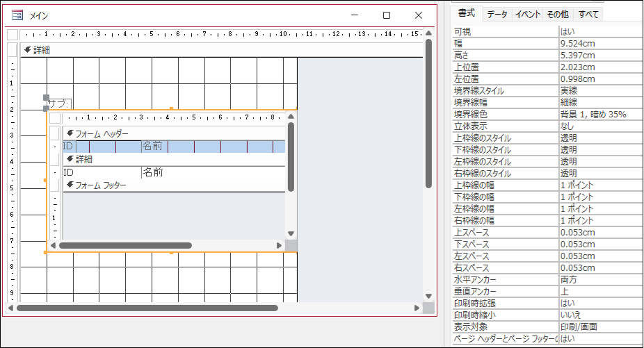Viewport: 644px width, 348px height.
Task: Click the 印刷時拡張 value はい
Action: click(601, 304)
